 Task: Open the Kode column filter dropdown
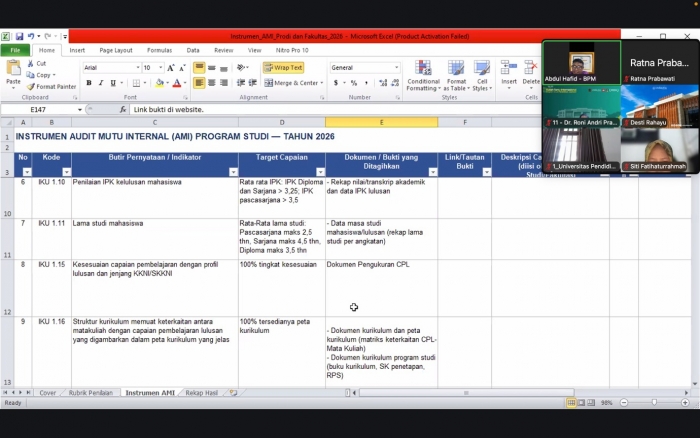(67, 172)
